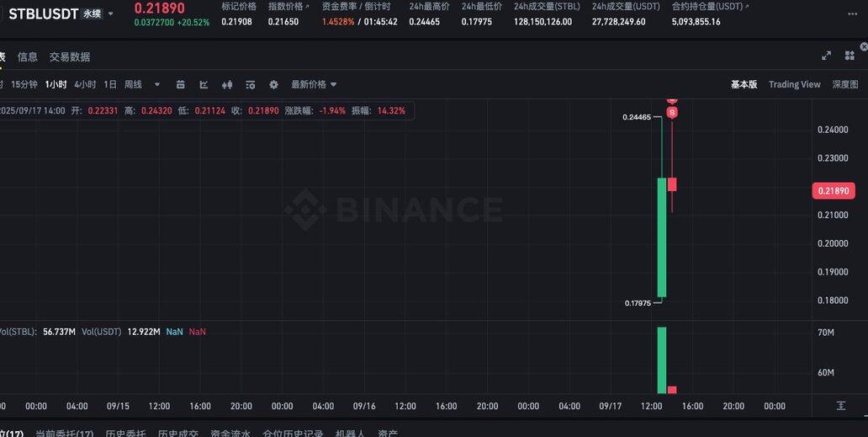Open the 信息 tab
The width and height of the screenshot is (868, 437).
tap(27, 56)
